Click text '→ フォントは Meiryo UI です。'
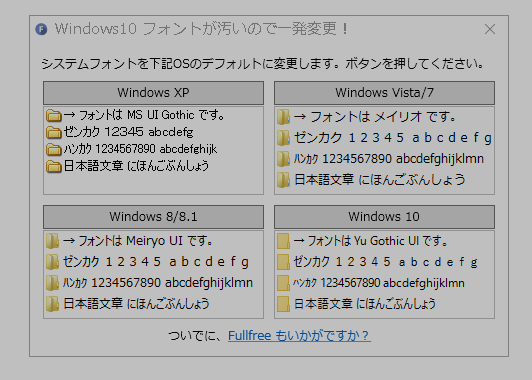The width and height of the screenshot is (532, 380). coord(138,241)
